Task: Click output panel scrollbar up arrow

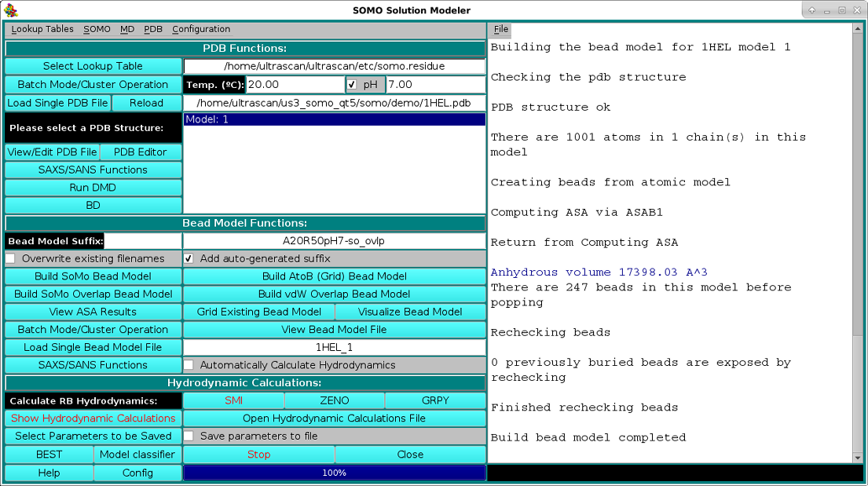Action: pos(858,28)
